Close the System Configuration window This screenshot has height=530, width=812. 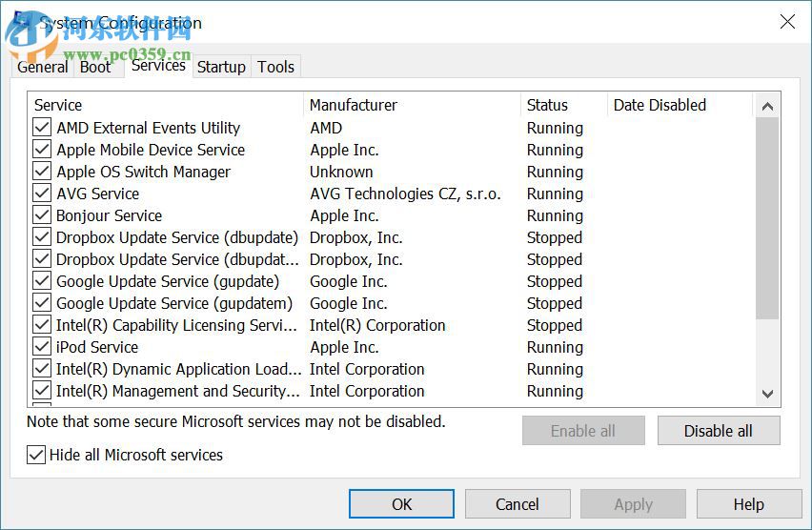(x=787, y=22)
